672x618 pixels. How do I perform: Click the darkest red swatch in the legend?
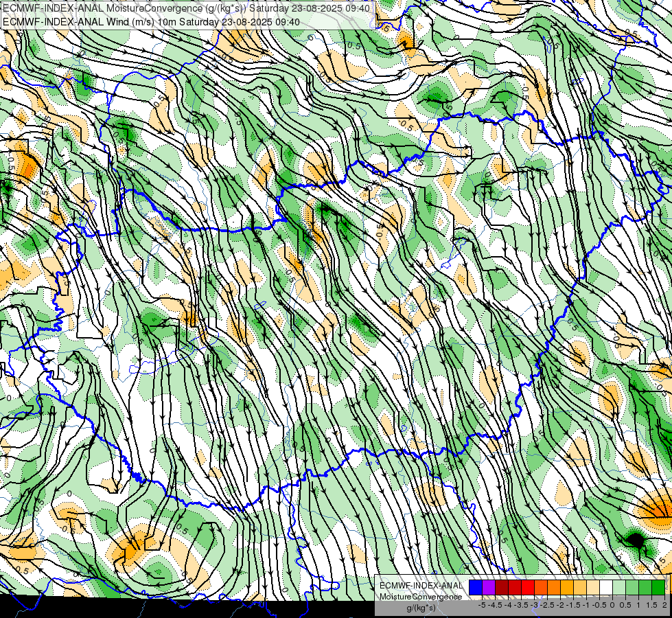tap(502, 587)
